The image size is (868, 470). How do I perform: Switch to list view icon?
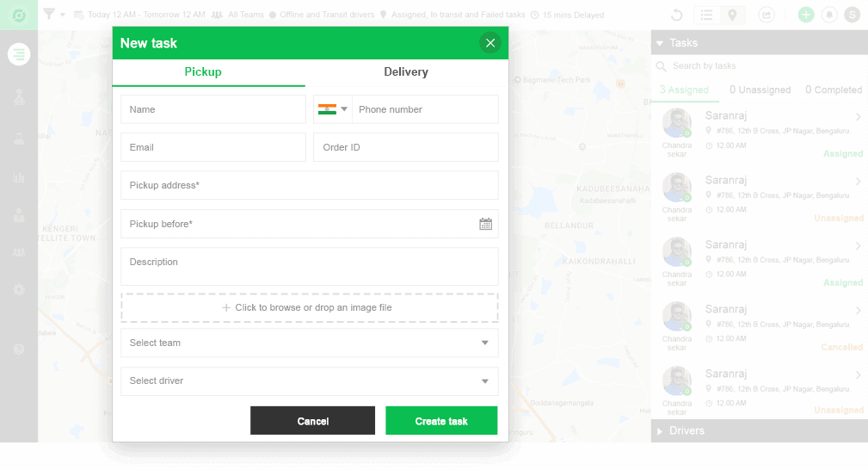(x=706, y=15)
